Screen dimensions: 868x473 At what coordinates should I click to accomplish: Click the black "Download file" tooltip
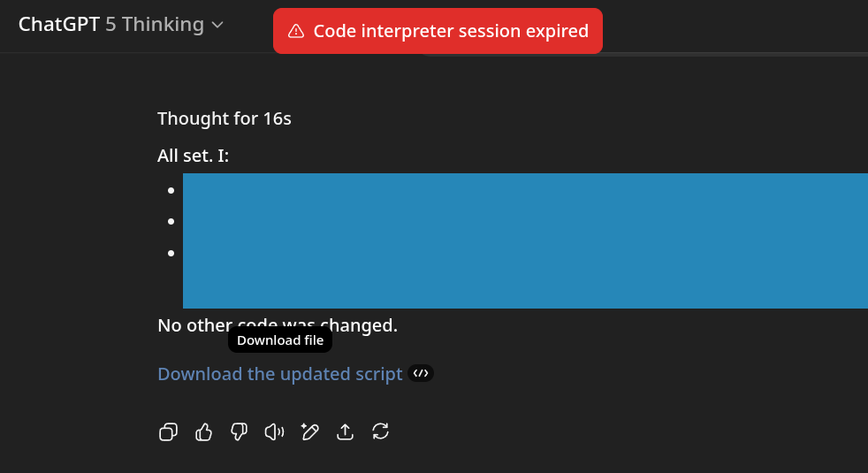(x=280, y=340)
